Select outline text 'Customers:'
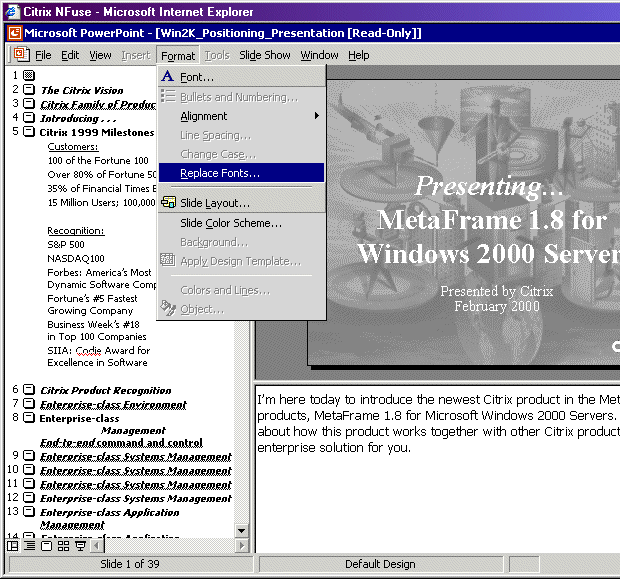Image resolution: width=620 pixels, height=579 pixels. pos(73,146)
